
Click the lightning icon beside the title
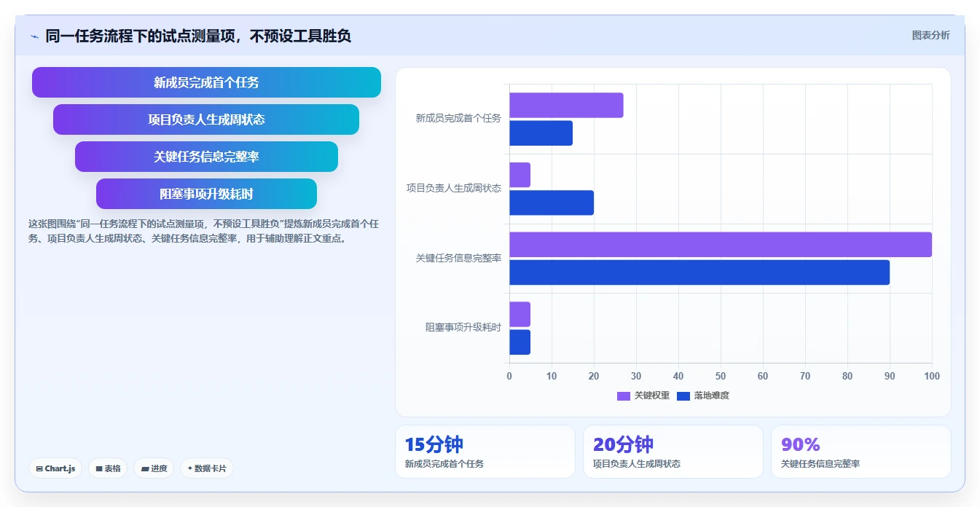click(x=34, y=36)
